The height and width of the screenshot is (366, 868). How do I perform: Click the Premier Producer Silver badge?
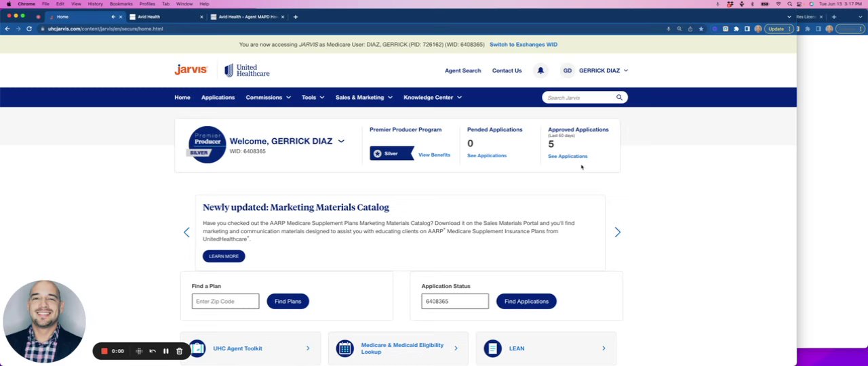click(207, 144)
